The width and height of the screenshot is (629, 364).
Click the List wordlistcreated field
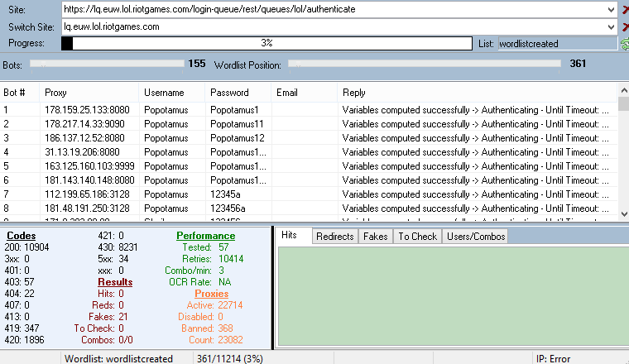(557, 44)
